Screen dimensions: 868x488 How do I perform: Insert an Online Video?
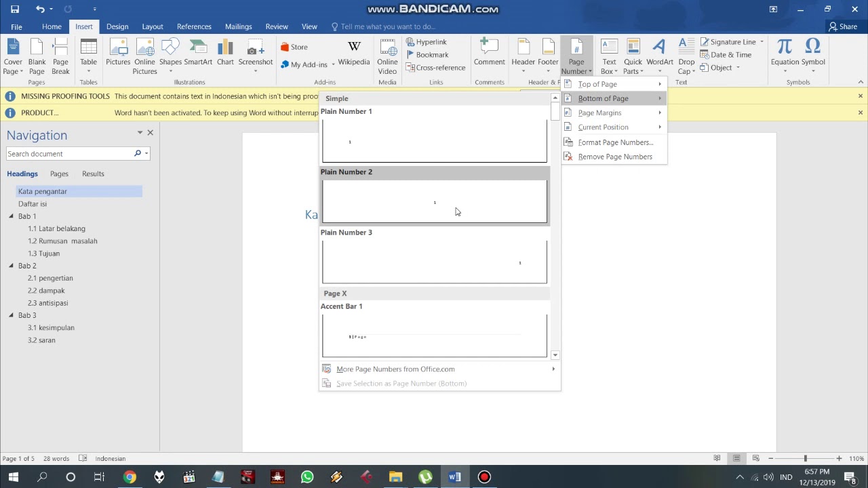point(387,57)
